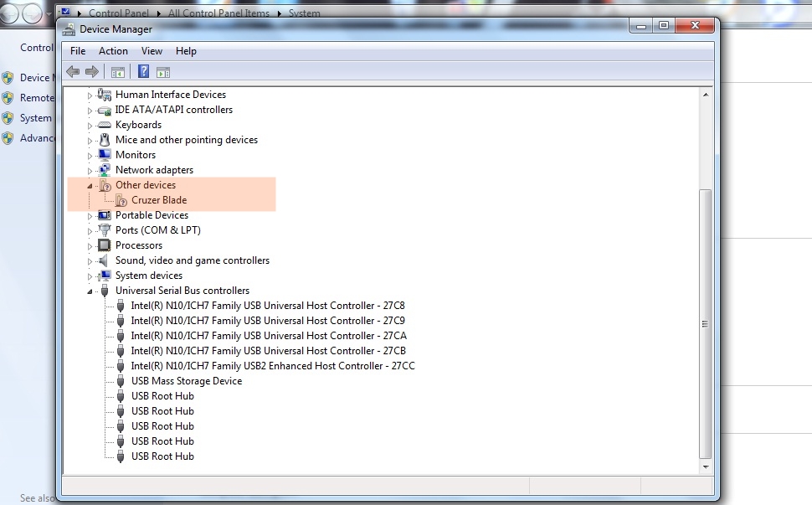Viewport: 812px width, 505px height.
Task: Select the Ports (COM & LPT) icon
Action: [x=104, y=230]
